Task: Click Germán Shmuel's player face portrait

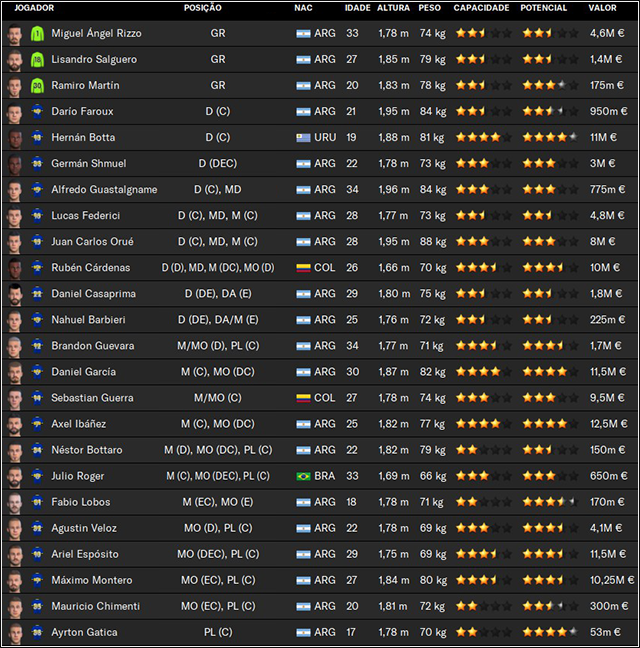Action: pyautogui.click(x=15, y=164)
